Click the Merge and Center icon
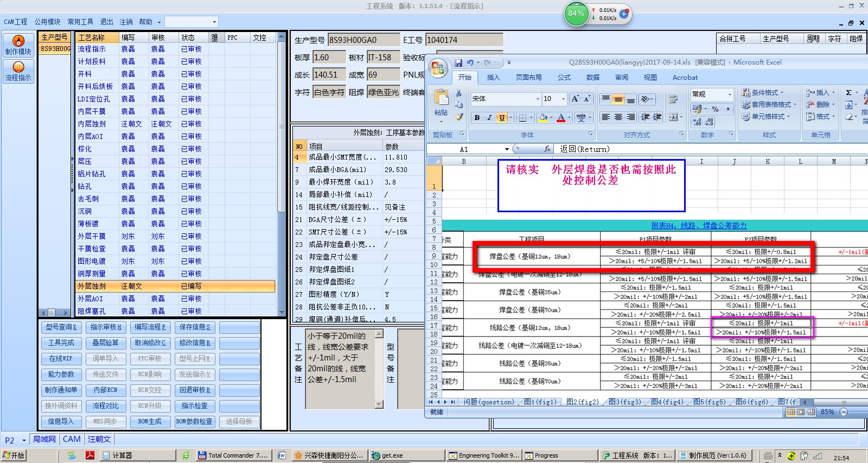Screen dimensions: 868x463 [673, 117]
